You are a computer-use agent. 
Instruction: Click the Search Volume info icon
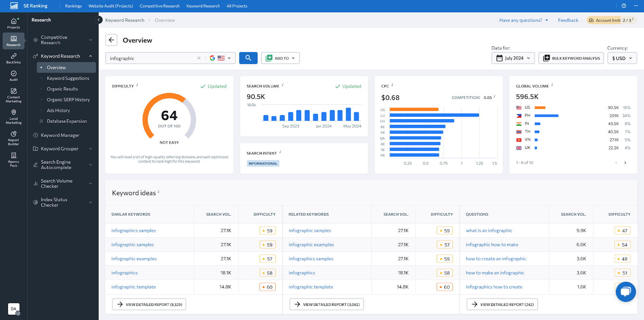click(x=283, y=85)
